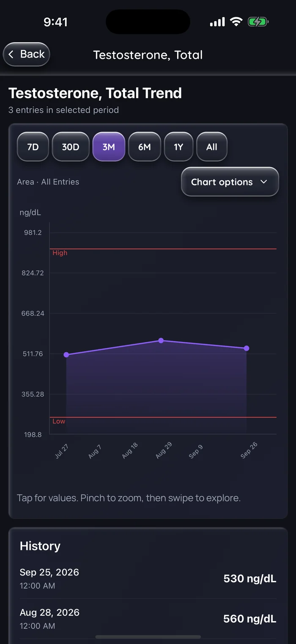Tap the 198.8 axis value

point(33,435)
